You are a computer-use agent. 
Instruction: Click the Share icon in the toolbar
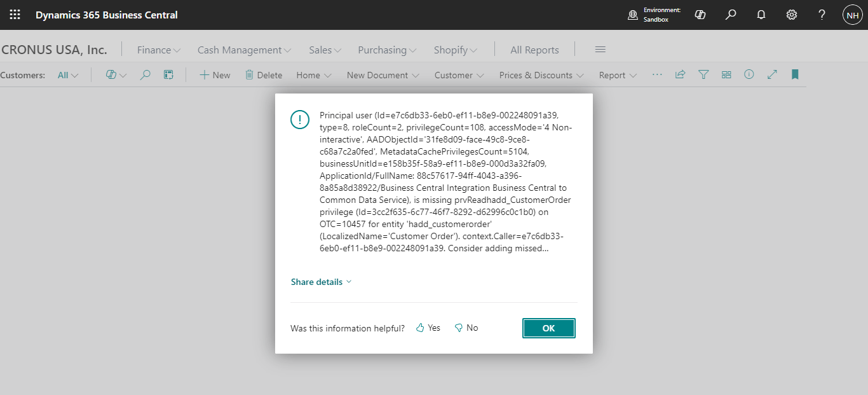click(680, 74)
